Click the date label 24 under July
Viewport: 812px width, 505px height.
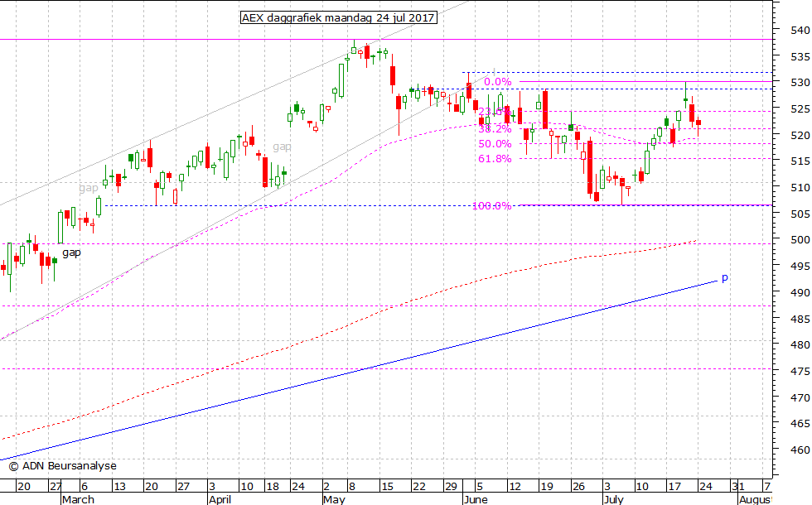(x=705, y=487)
